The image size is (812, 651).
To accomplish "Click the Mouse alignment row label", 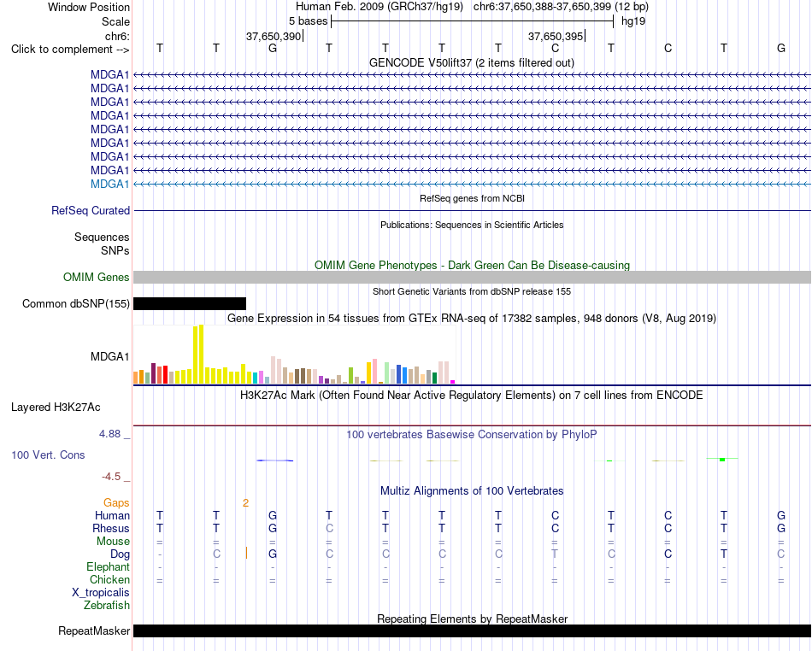I will pyautogui.click(x=113, y=542).
